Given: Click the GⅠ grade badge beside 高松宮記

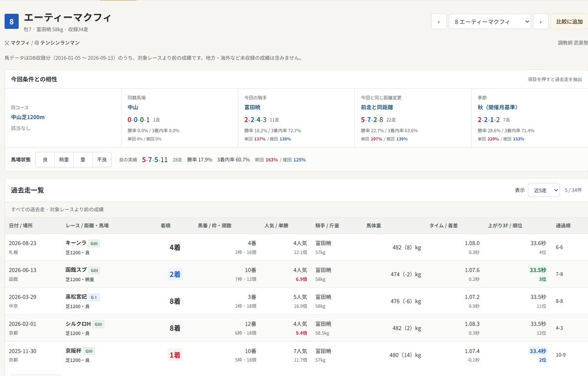Looking at the screenshot, I should click(95, 297).
